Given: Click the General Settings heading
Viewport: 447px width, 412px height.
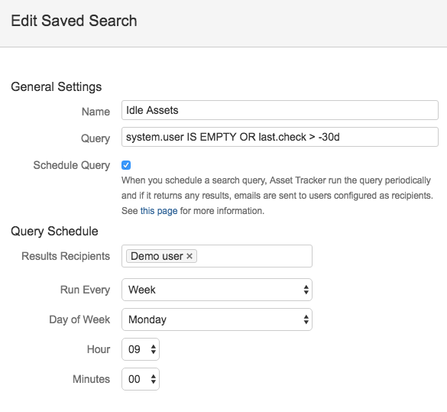Looking at the screenshot, I should pos(56,87).
